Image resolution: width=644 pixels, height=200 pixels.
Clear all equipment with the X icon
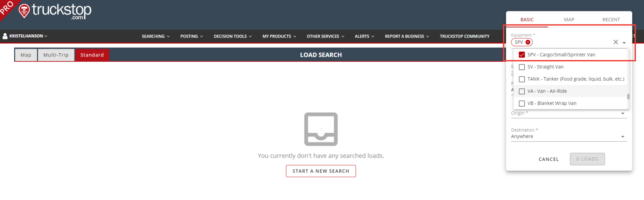click(615, 42)
